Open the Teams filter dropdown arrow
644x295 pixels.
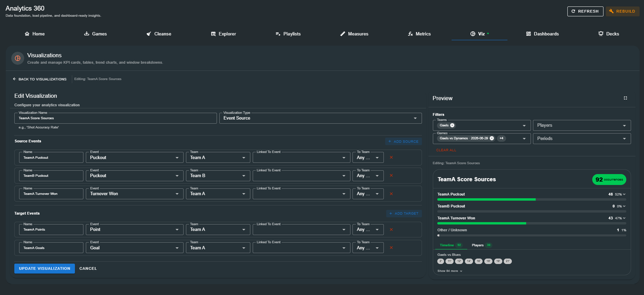pyautogui.click(x=524, y=126)
